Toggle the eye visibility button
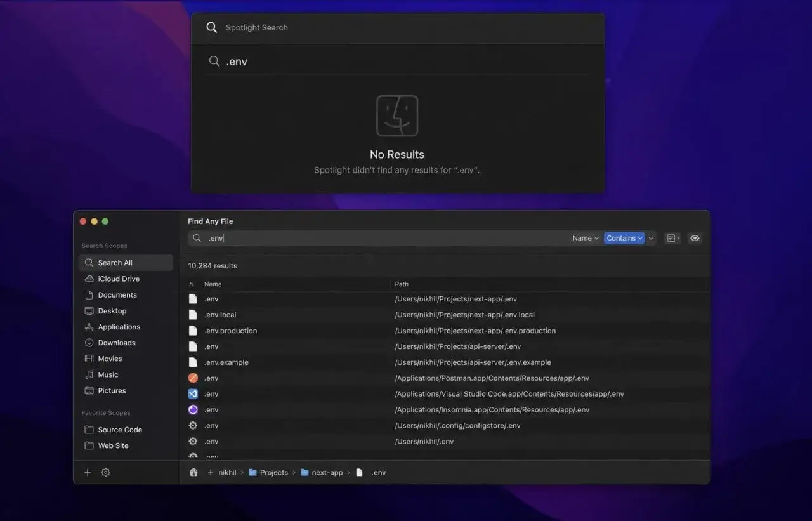This screenshot has width=812, height=521. coord(695,238)
